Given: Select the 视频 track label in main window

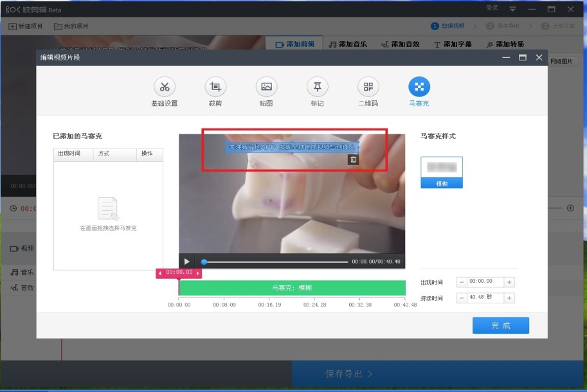Looking at the screenshot, I should [22, 248].
